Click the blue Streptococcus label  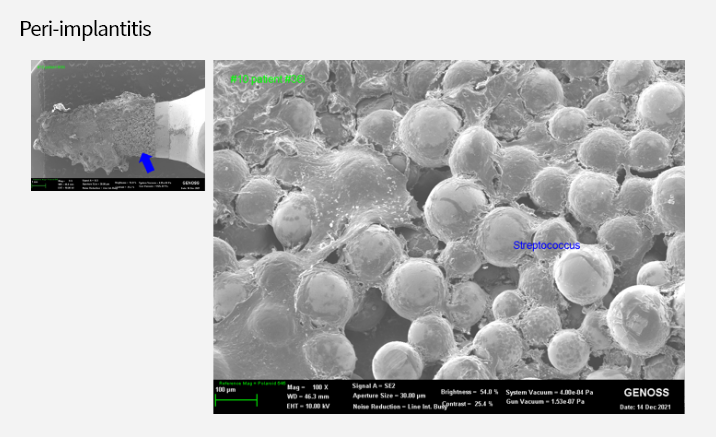tap(546, 245)
